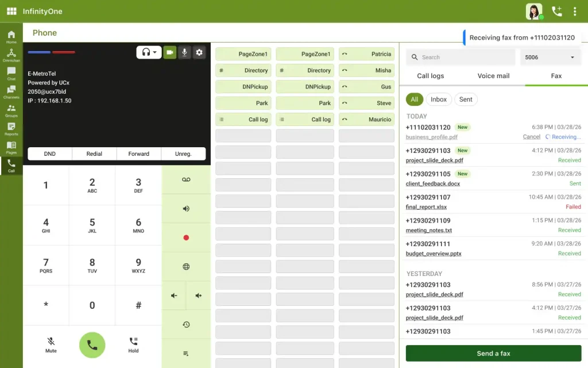
Task: Open final_report.xlsx fax file
Action: click(x=426, y=207)
